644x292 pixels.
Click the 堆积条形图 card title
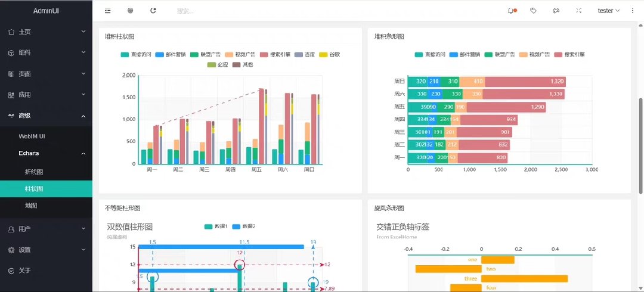[389, 36]
